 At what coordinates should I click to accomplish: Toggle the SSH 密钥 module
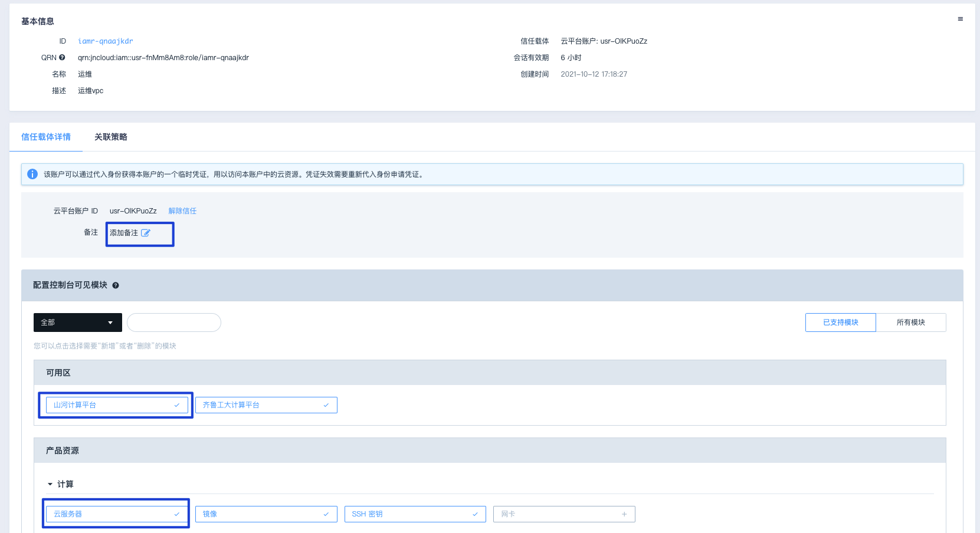click(415, 514)
